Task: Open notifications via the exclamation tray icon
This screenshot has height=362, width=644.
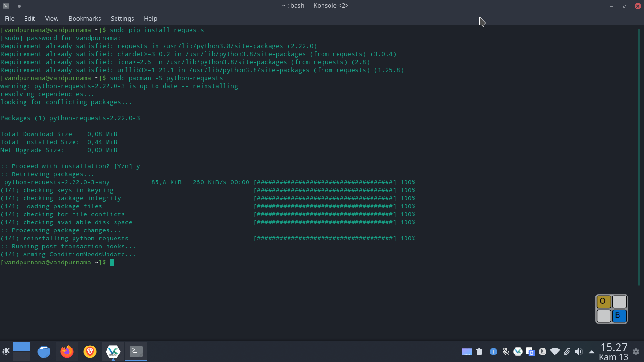Action: click(x=493, y=351)
